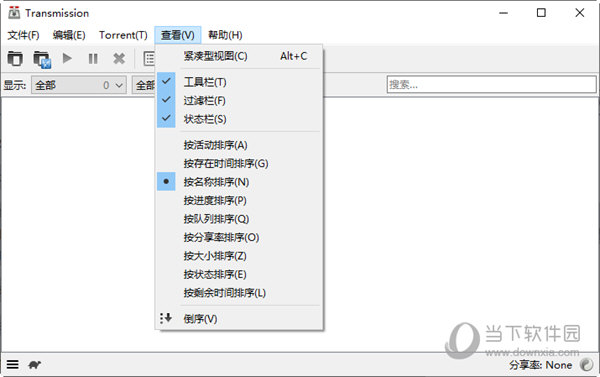
Task: Close the 查看(V) menu
Action: [178, 35]
